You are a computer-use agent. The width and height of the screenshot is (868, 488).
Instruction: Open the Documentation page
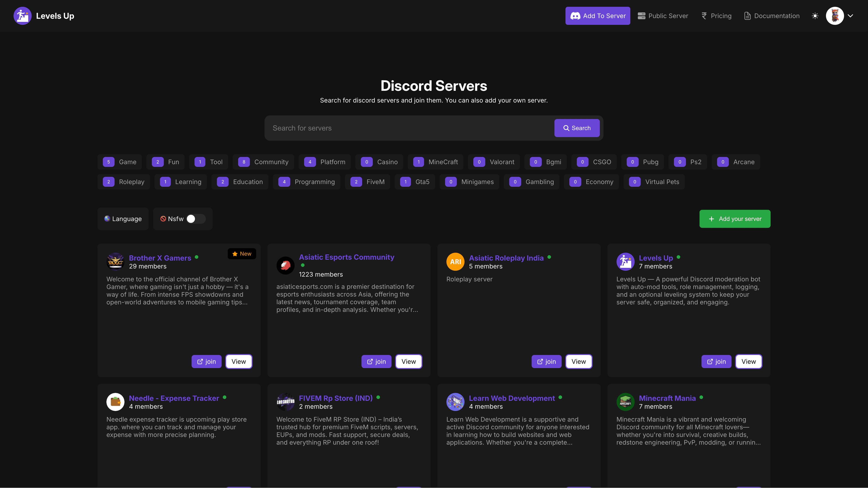[x=772, y=16]
